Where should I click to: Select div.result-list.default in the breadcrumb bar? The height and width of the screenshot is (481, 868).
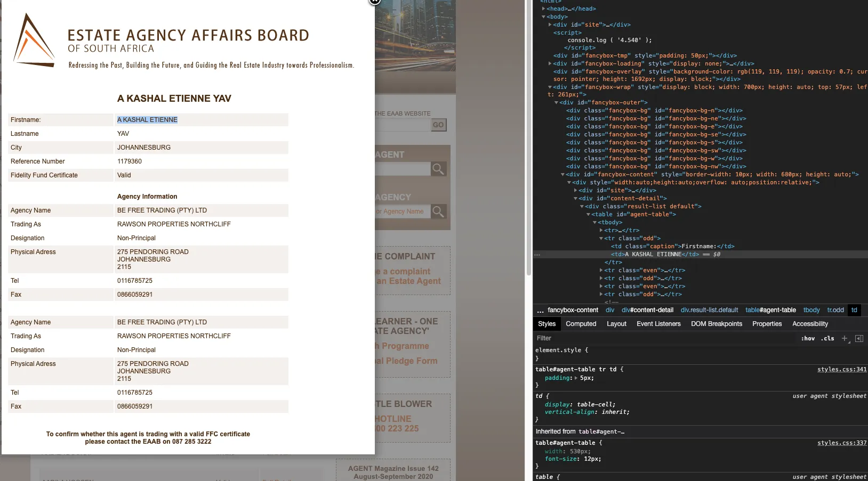point(709,310)
